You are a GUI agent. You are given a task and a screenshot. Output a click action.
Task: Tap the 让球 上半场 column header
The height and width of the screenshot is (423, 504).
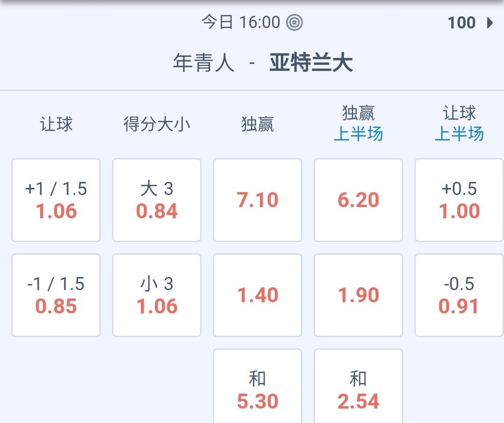pos(459,124)
